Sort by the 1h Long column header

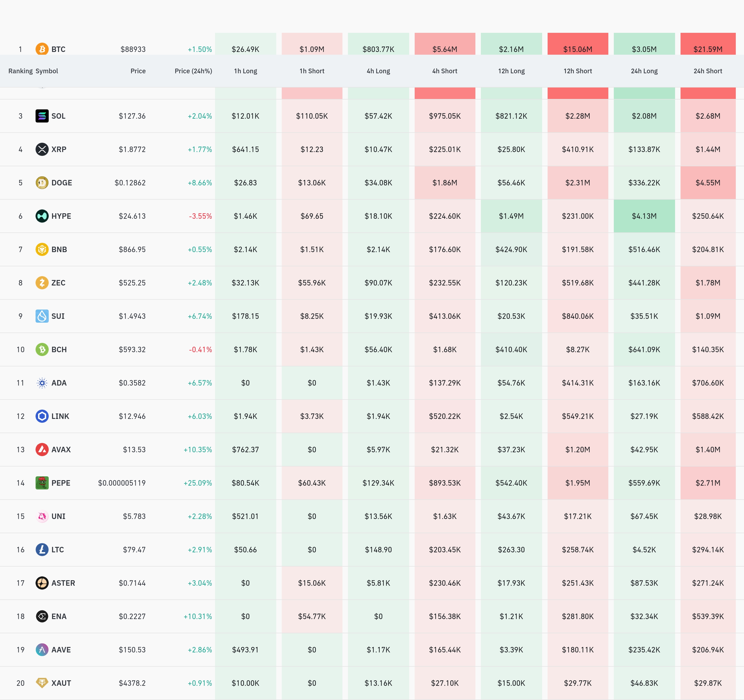pos(246,71)
